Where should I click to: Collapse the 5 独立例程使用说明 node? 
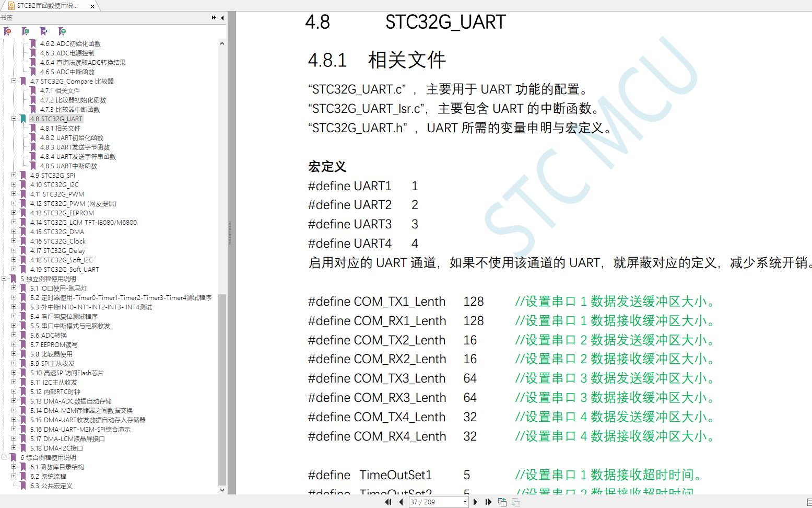tap(4, 279)
